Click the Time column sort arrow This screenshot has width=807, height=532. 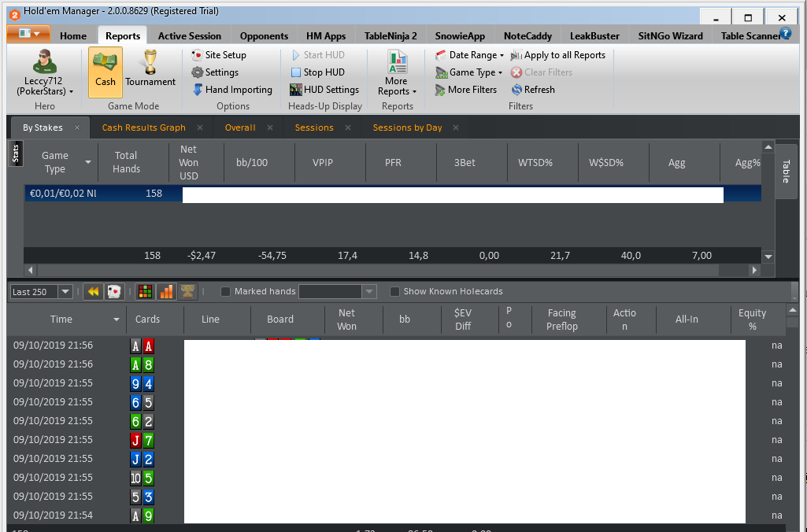(x=117, y=320)
